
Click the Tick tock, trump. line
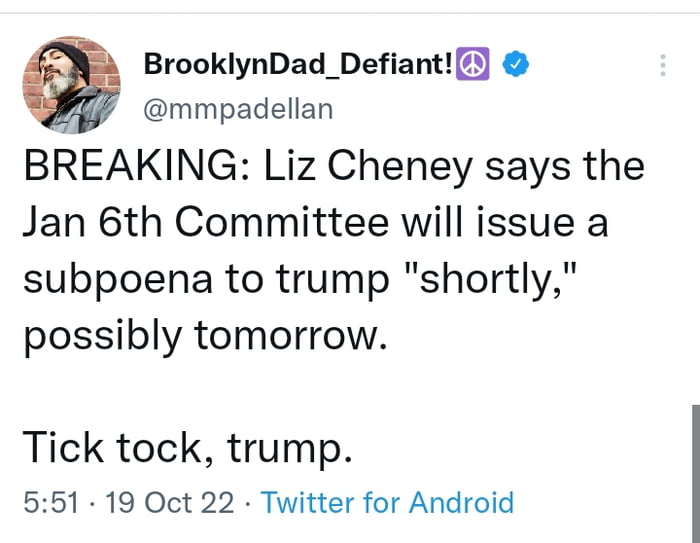pos(187,447)
